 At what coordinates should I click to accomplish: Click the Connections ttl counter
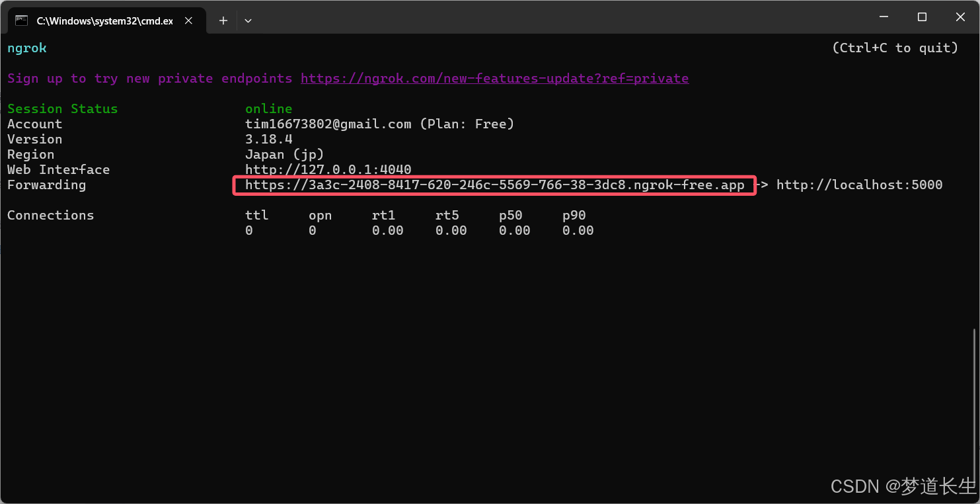249,230
